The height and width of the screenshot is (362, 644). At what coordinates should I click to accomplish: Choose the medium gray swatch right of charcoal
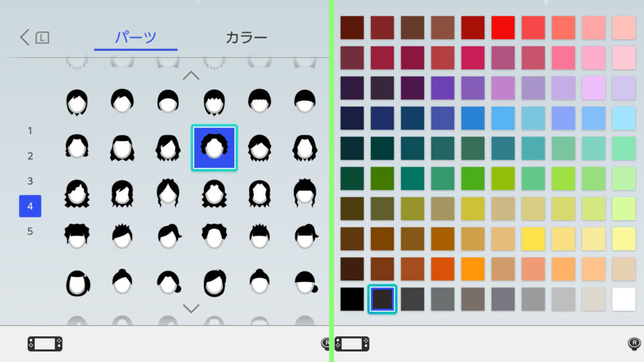point(413,299)
